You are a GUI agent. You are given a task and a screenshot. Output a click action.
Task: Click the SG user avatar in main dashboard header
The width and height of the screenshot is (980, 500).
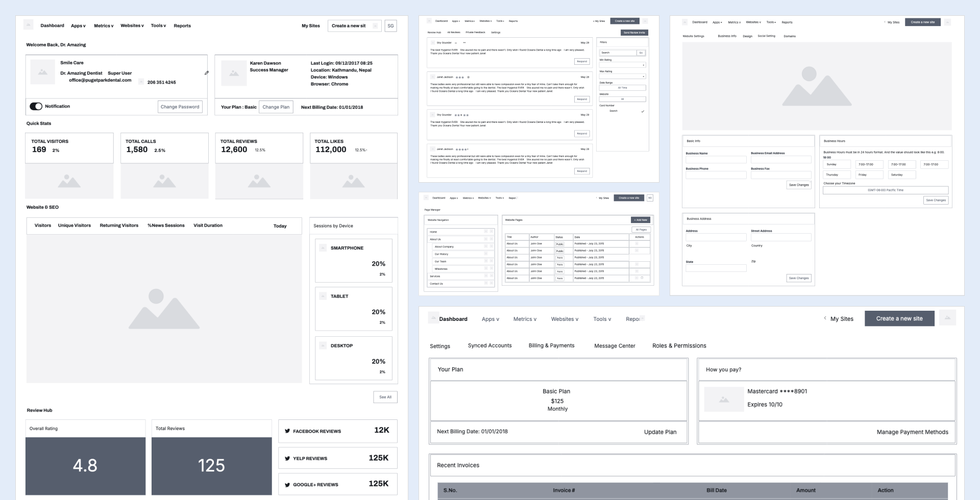click(390, 26)
